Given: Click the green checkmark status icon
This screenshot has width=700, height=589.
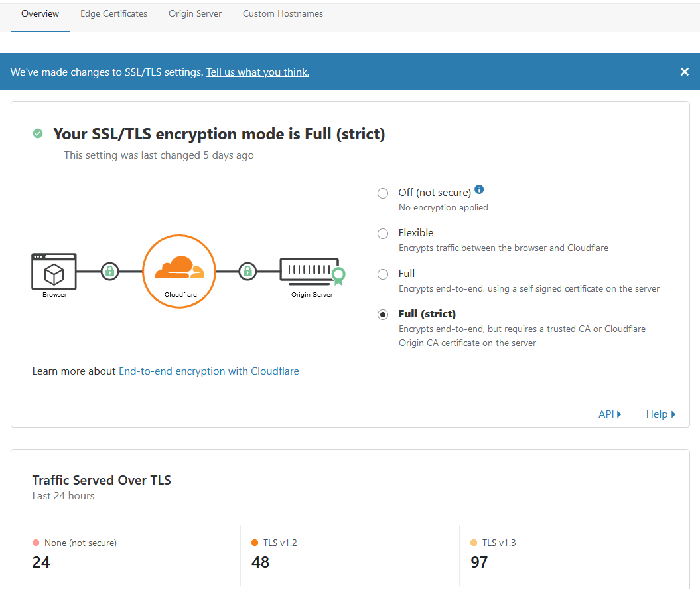Looking at the screenshot, I should 38,133.
